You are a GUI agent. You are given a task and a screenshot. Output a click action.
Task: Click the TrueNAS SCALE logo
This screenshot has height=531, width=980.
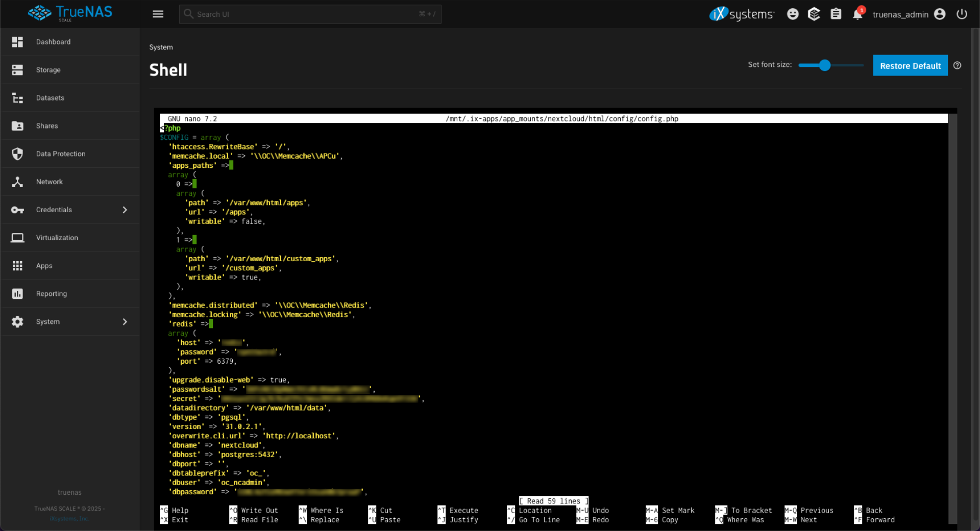point(70,13)
